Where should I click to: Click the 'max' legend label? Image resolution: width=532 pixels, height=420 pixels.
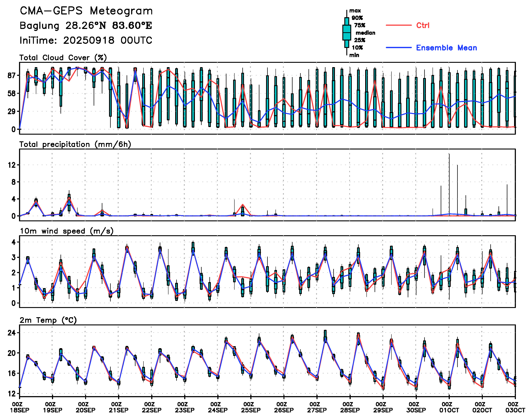click(355, 10)
